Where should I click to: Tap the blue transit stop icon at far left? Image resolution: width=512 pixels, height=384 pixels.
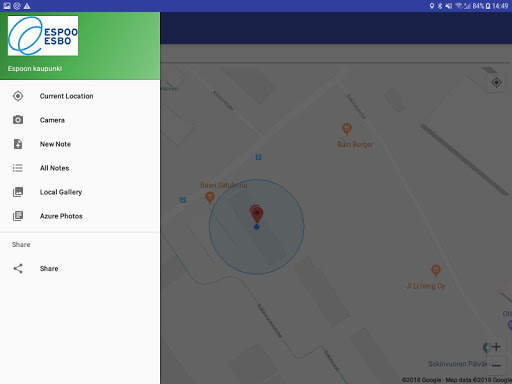(x=183, y=200)
